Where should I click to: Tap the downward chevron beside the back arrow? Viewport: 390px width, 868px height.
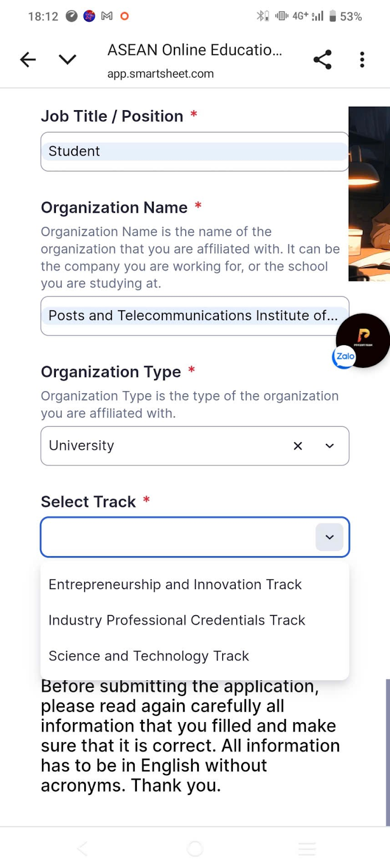(67, 60)
